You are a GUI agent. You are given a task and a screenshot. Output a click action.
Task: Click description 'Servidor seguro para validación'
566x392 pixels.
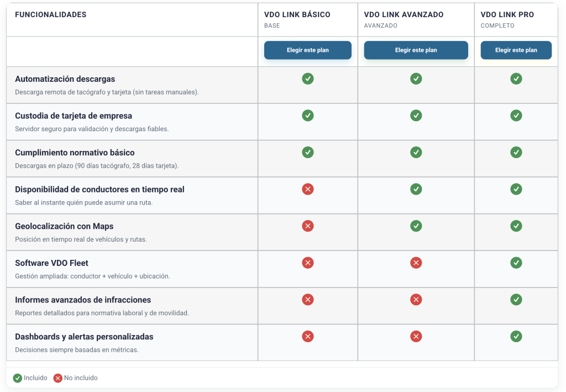point(92,129)
